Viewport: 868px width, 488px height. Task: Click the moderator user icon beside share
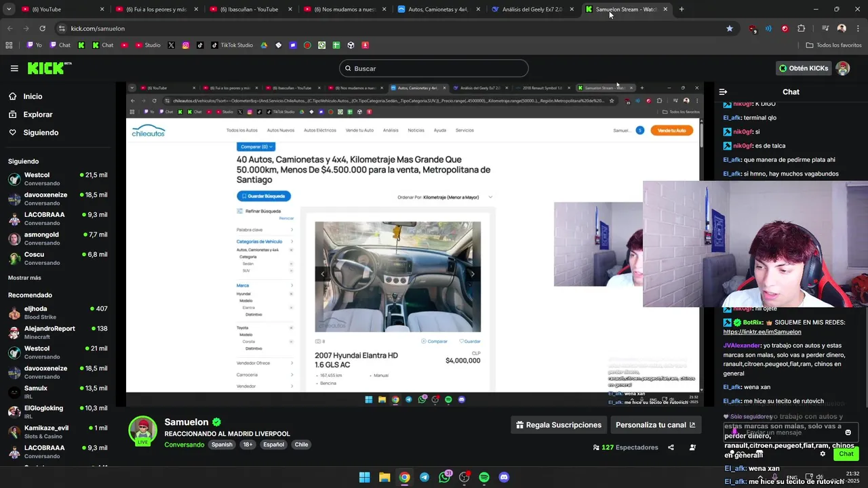(692, 447)
